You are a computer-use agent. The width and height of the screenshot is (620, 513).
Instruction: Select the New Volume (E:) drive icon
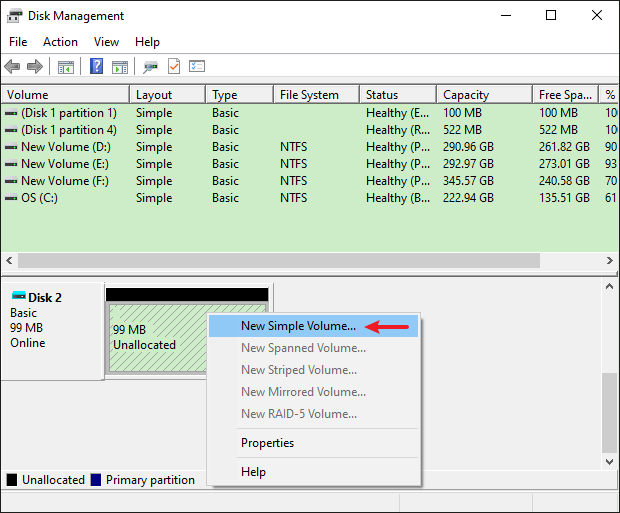11,164
